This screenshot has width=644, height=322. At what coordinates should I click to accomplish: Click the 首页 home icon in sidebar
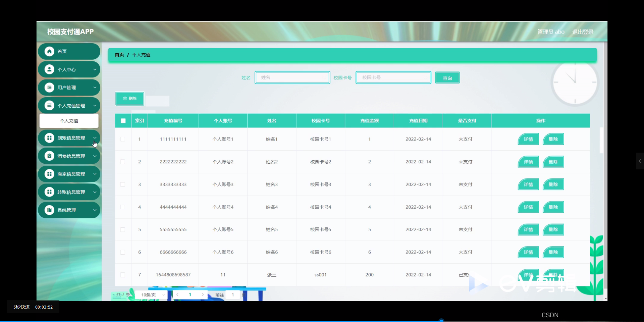pos(49,51)
